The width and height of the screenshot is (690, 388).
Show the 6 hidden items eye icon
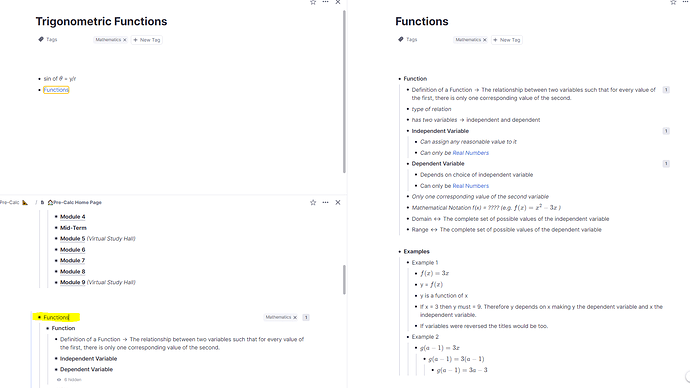pyautogui.click(x=59, y=380)
